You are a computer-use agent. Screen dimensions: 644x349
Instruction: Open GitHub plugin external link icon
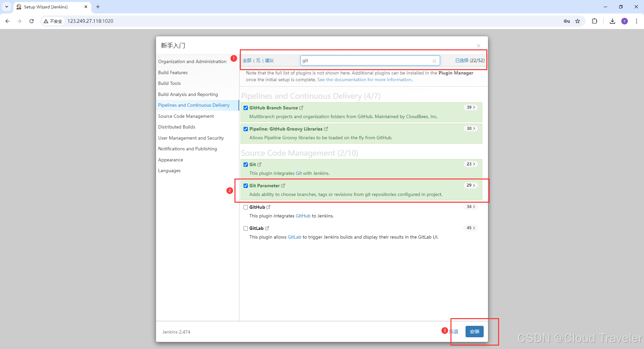coord(268,207)
